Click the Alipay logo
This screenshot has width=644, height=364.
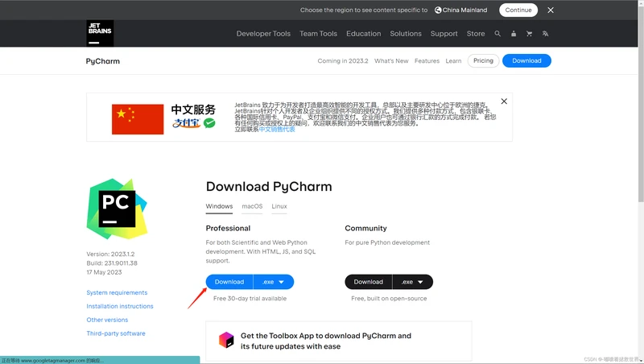coord(186,123)
